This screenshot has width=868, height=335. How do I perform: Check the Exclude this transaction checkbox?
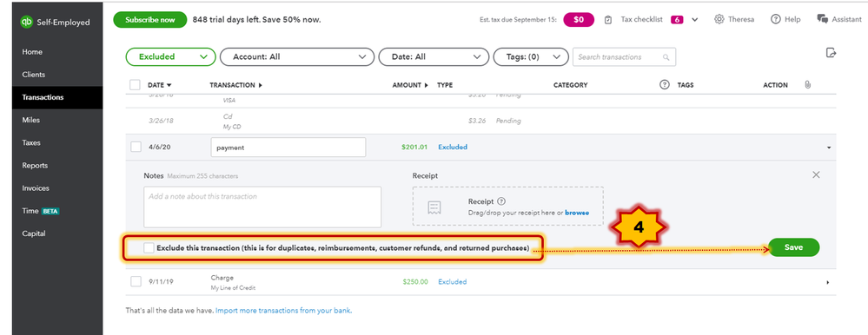coord(149,248)
